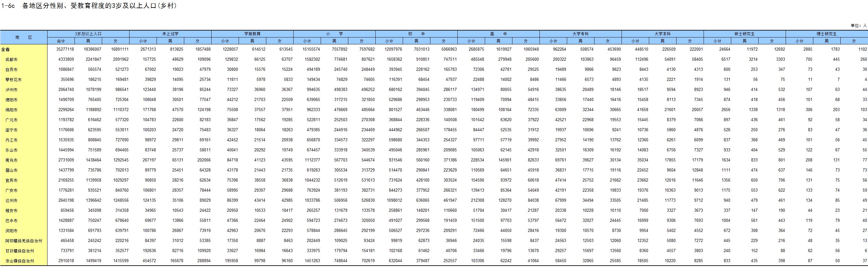Image resolution: width=868 pixels, height=276 pixels.
Task: Select the cell 2645198 in the 达州市 row
Action: tap(66, 200)
